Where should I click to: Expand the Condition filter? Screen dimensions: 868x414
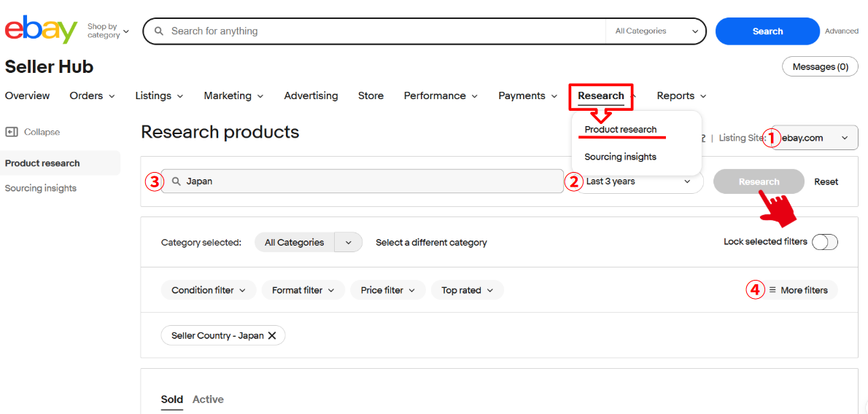(x=208, y=290)
